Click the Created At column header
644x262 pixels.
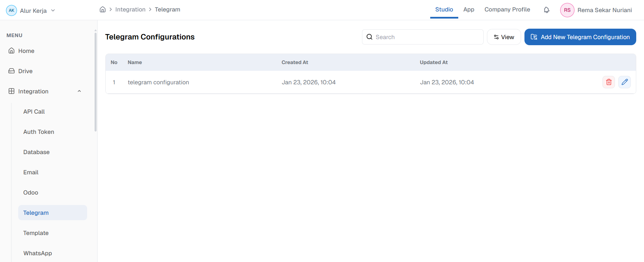point(295,62)
